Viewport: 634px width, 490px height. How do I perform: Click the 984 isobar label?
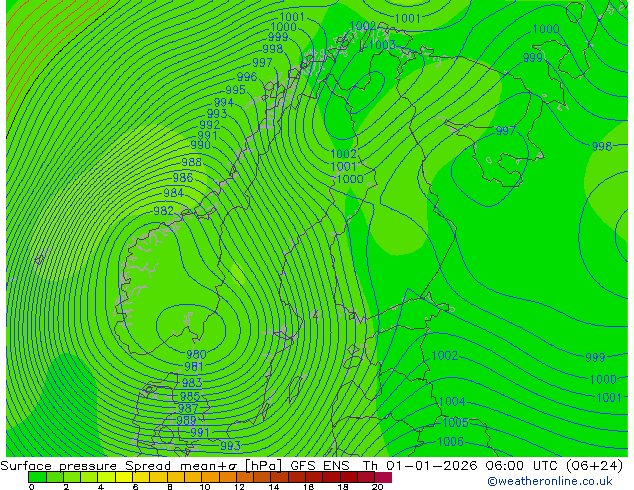(x=173, y=193)
